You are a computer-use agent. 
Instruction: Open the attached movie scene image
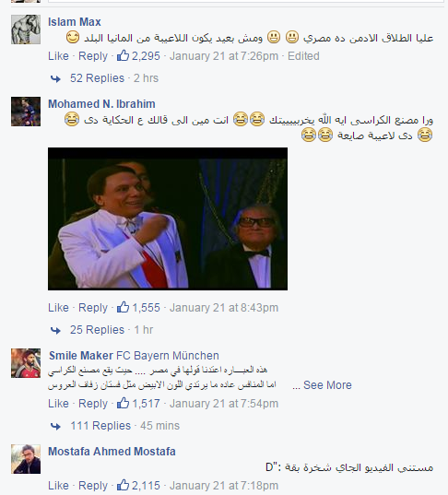click(168, 218)
